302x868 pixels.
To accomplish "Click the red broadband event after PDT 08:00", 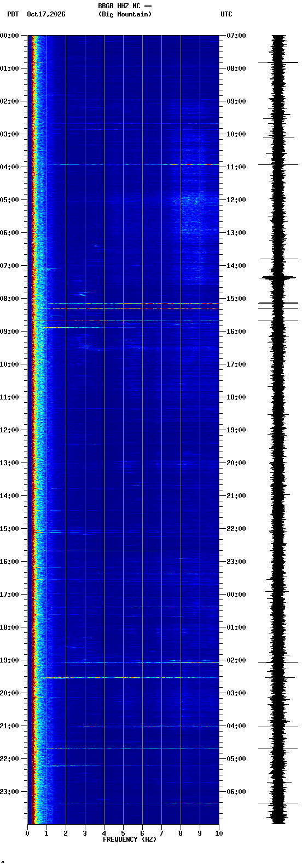I will pyautogui.click(x=133, y=309).
